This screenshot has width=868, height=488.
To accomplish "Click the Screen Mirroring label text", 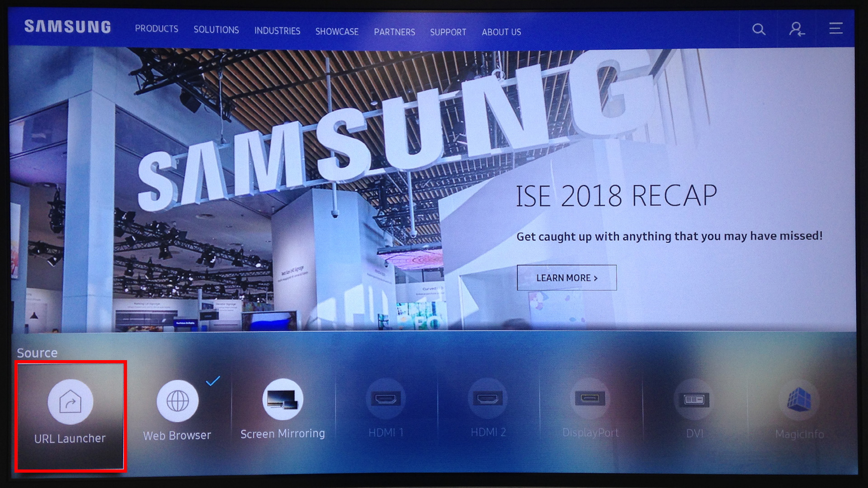I will click(283, 434).
